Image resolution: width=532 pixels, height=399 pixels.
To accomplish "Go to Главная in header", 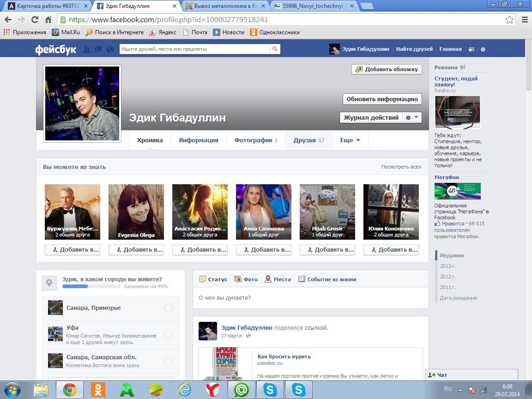I will [450, 49].
